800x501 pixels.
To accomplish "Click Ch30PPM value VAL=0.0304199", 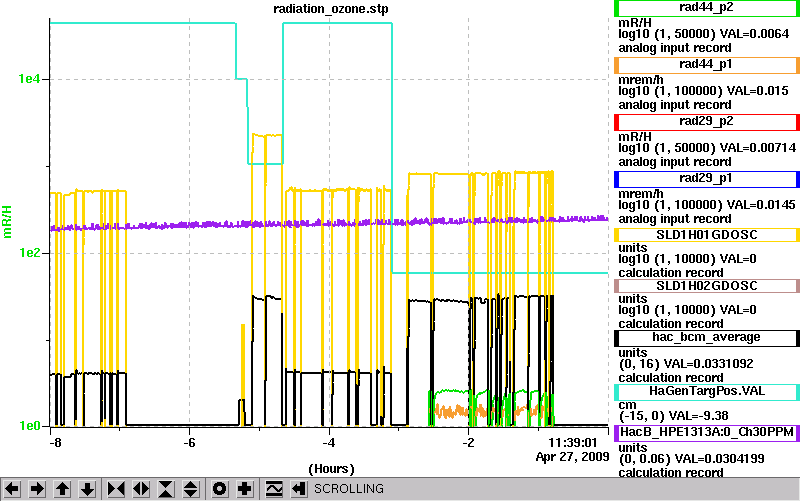I will coord(719,459).
